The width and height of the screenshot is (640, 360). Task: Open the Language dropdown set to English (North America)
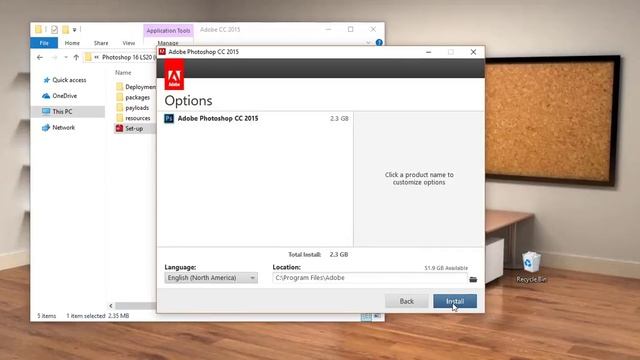[211, 278]
